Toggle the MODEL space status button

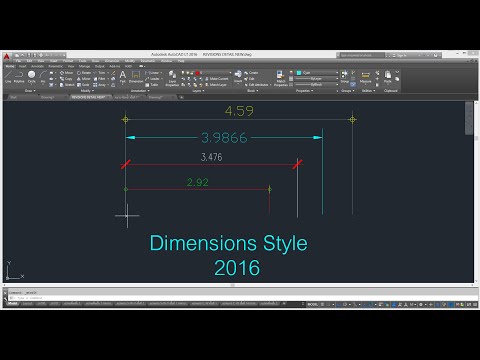coord(312,304)
